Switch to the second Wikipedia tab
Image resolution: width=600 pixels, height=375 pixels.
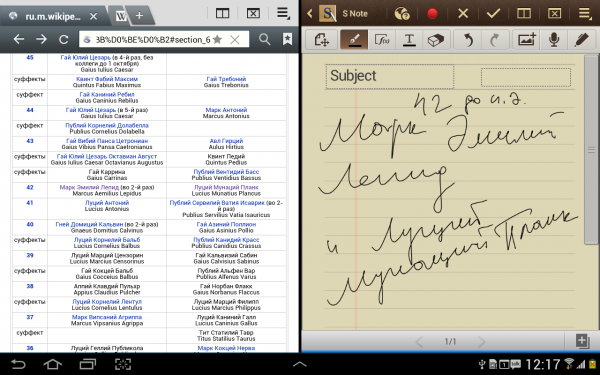coord(121,16)
